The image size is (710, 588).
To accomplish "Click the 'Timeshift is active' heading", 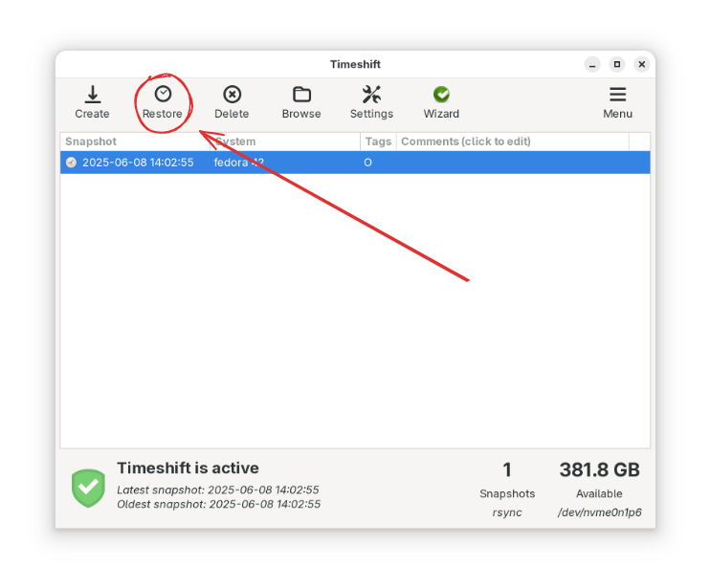I will [188, 468].
